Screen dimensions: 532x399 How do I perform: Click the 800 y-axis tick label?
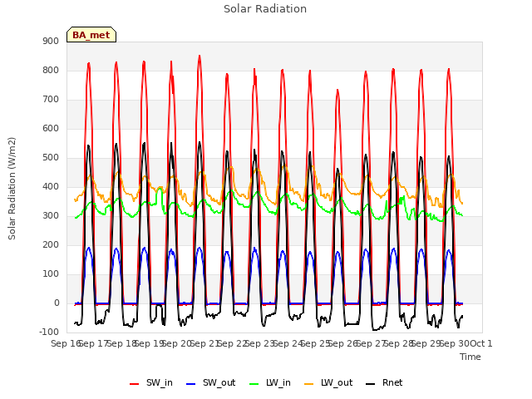(x=51, y=70)
